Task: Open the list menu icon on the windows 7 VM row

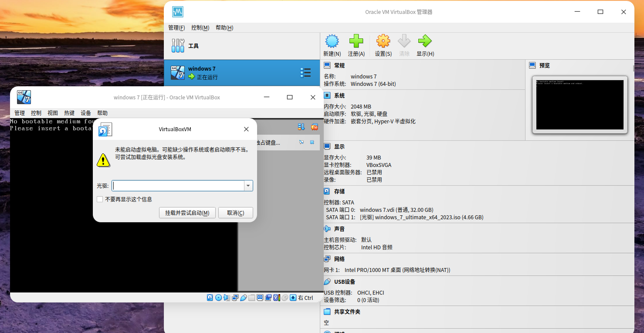Action: click(x=305, y=73)
